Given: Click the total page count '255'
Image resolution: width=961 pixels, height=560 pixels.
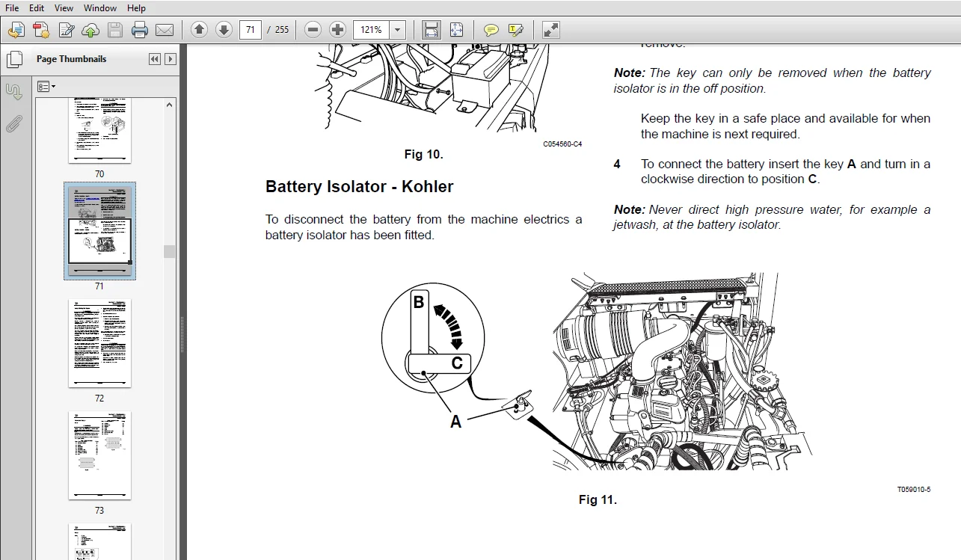Looking at the screenshot, I should tap(282, 30).
